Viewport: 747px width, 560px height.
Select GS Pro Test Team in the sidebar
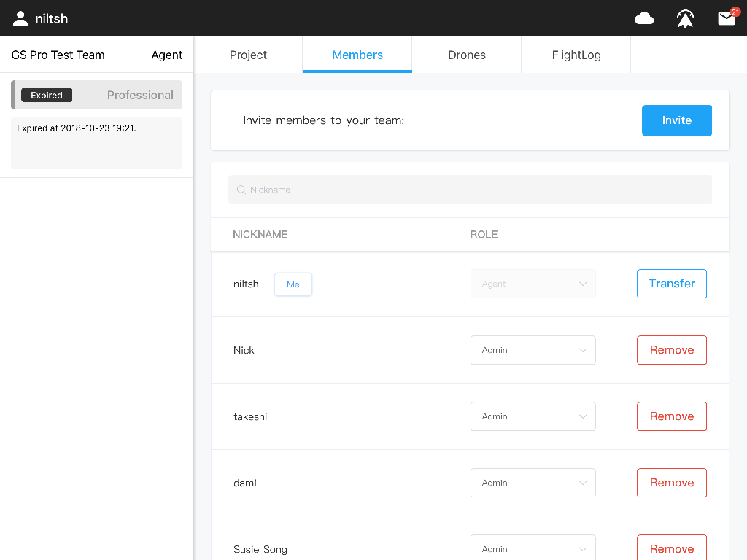coord(58,55)
